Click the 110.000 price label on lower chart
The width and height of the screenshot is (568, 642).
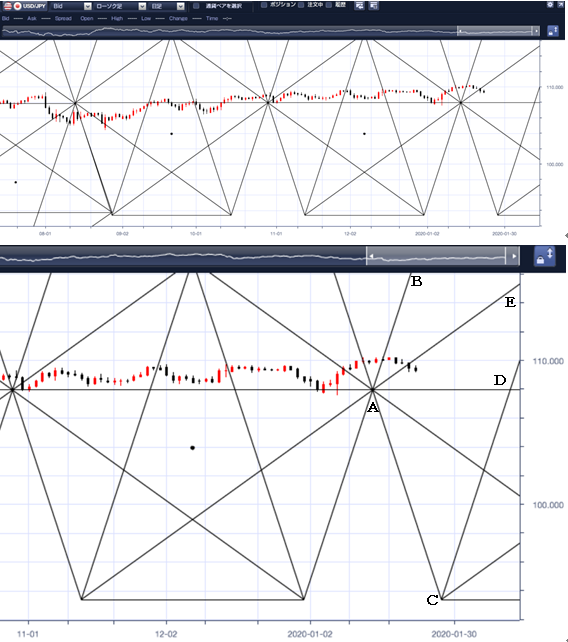tap(548, 361)
